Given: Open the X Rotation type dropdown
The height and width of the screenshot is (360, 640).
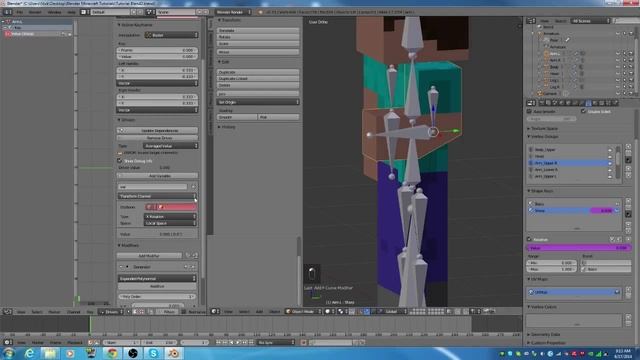Looking at the screenshot, I should tap(170, 217).
